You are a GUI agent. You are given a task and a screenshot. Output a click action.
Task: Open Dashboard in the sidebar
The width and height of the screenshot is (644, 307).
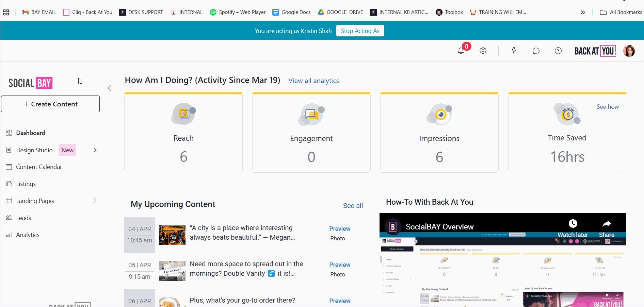tap(31, 133)
